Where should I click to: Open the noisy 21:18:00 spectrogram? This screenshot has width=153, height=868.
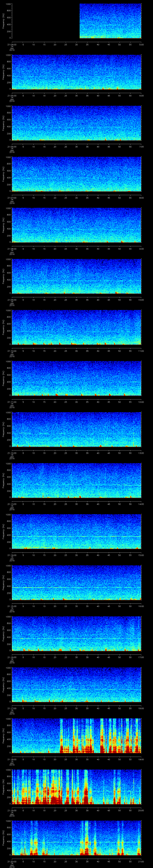coord(77,736)
